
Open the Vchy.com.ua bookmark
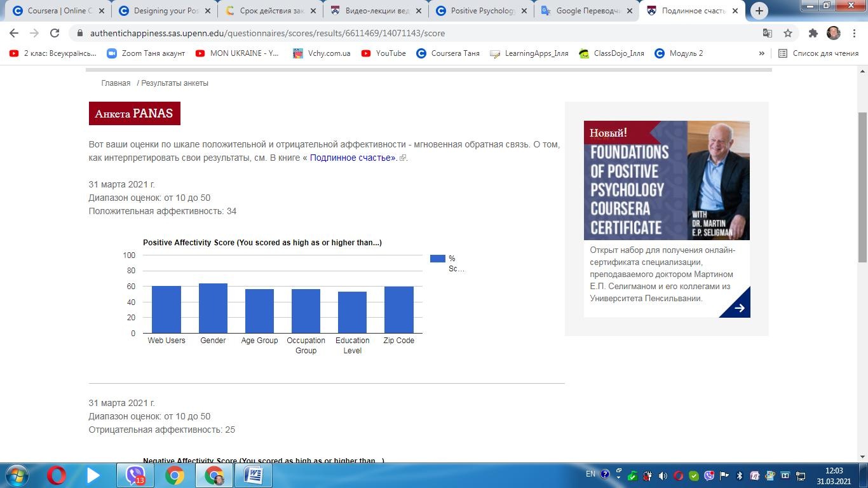pos(322,53)
